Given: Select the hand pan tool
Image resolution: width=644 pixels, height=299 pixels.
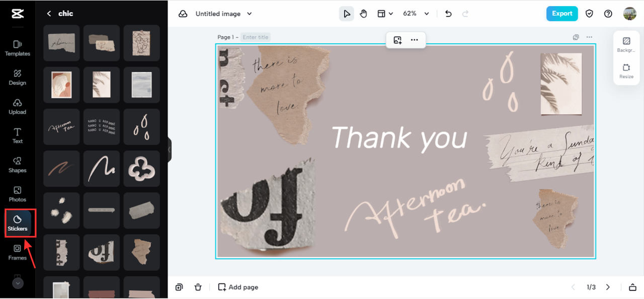Looking at the screenshot, I should (364, 14).
